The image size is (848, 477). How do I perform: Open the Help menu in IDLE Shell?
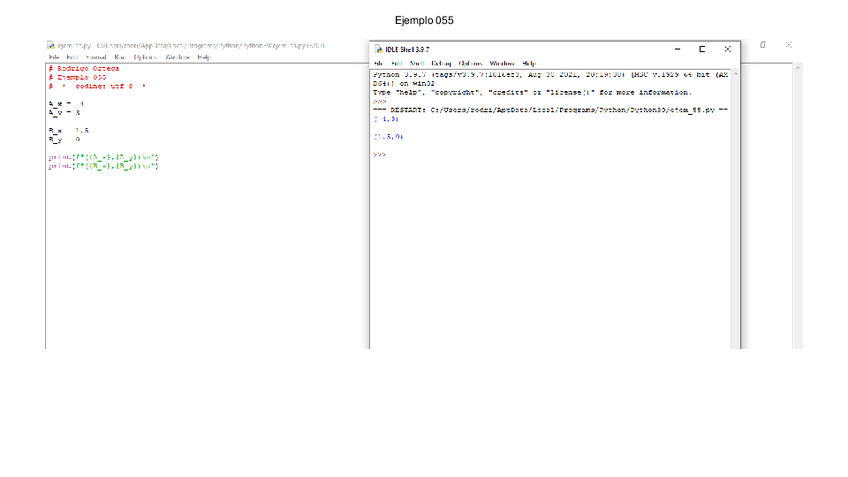tap(528, 64)
